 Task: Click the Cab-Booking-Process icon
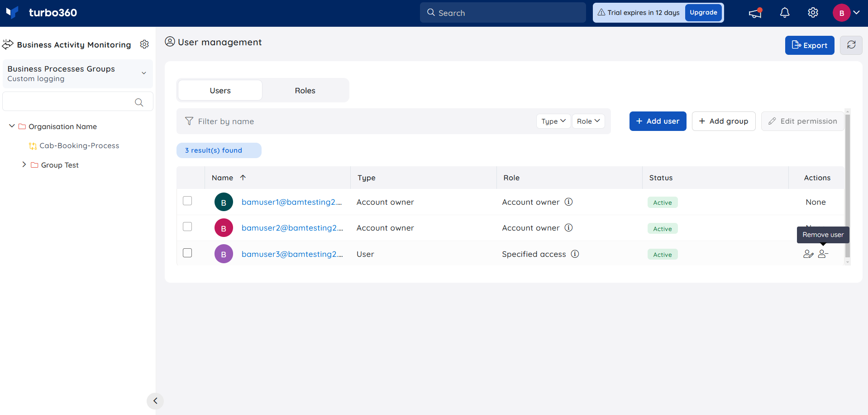(33, 146)
